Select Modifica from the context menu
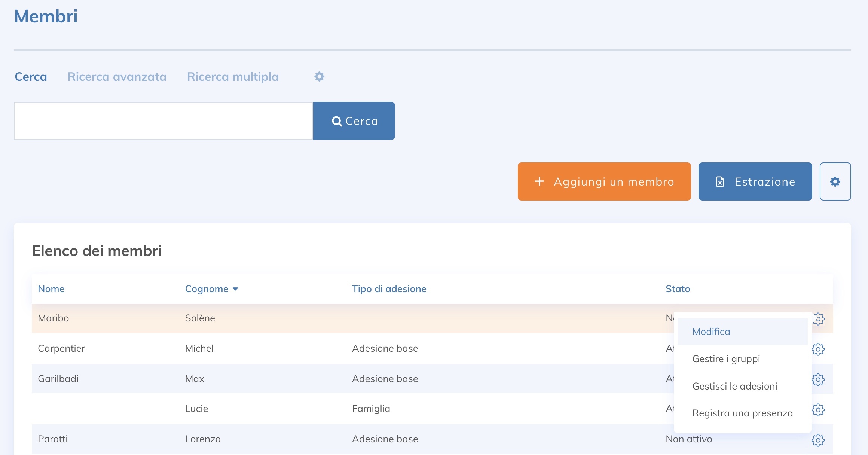 coord(711,332)
